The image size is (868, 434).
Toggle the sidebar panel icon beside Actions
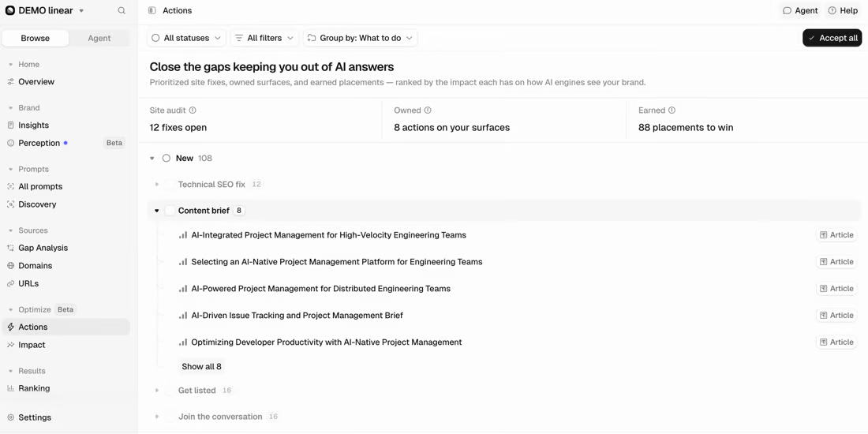(x=152, y=10)
